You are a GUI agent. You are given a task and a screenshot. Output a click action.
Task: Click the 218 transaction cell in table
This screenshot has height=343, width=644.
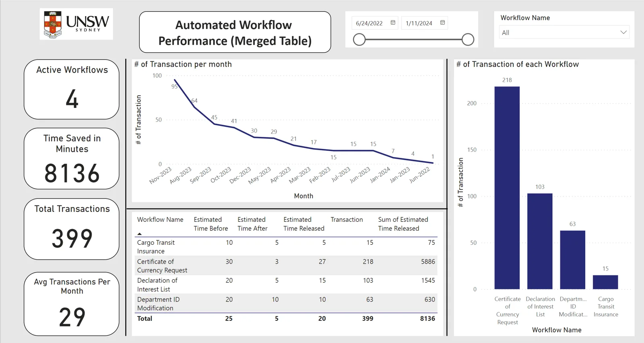(368, 261)
